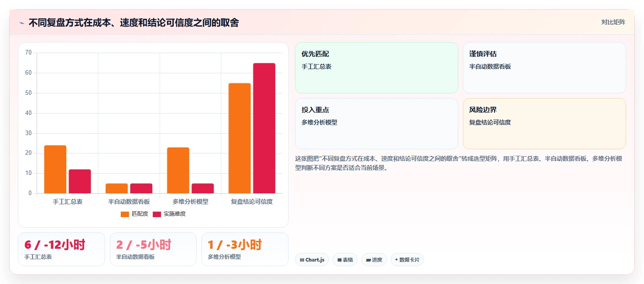Screen dimensions: 644x284
Task: Click the orange 匹配度 bar for 半自动数据看板
Action: tap(117, 188)
